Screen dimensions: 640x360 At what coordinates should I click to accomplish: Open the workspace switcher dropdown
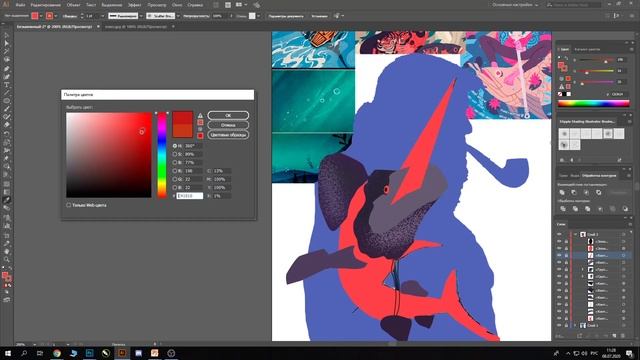(515, 5)
